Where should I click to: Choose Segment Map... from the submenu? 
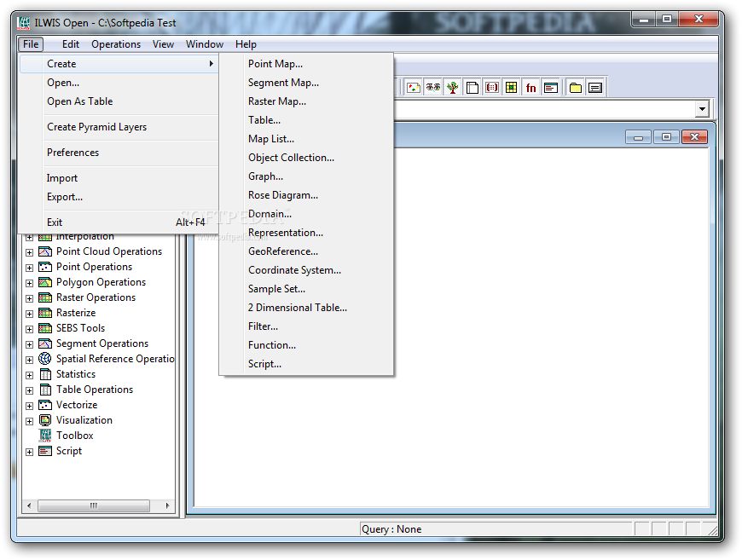306,83
